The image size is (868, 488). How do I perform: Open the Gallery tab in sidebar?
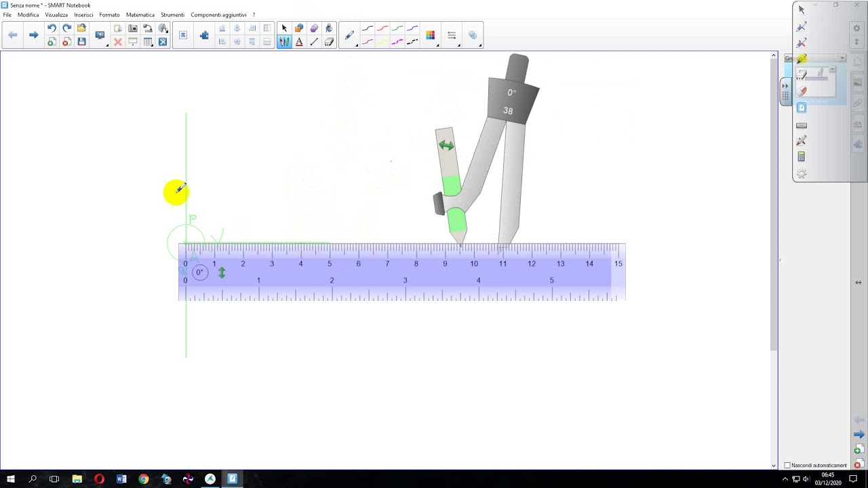(858, 83)
